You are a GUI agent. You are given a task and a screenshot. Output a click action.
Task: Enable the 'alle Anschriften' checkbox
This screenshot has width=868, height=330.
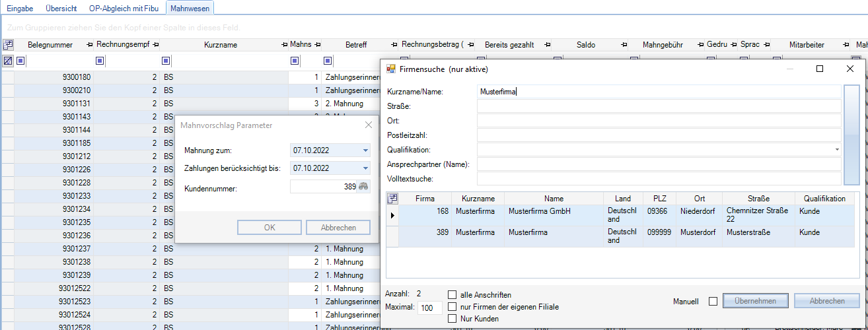(x=452, y=295)
